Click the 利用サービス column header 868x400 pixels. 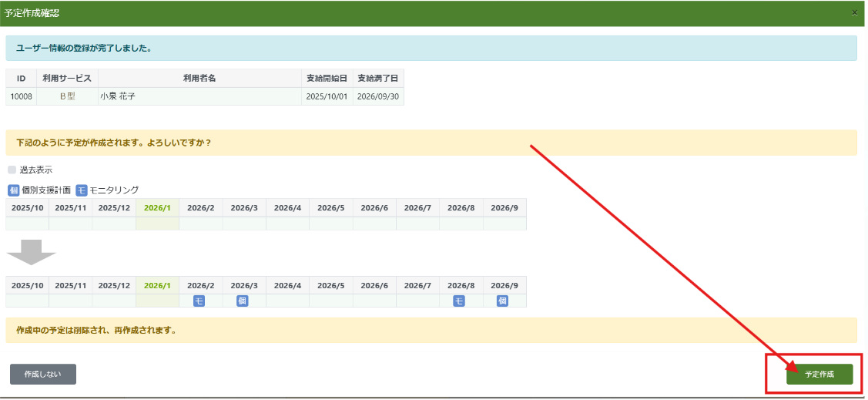click(67, 79)
